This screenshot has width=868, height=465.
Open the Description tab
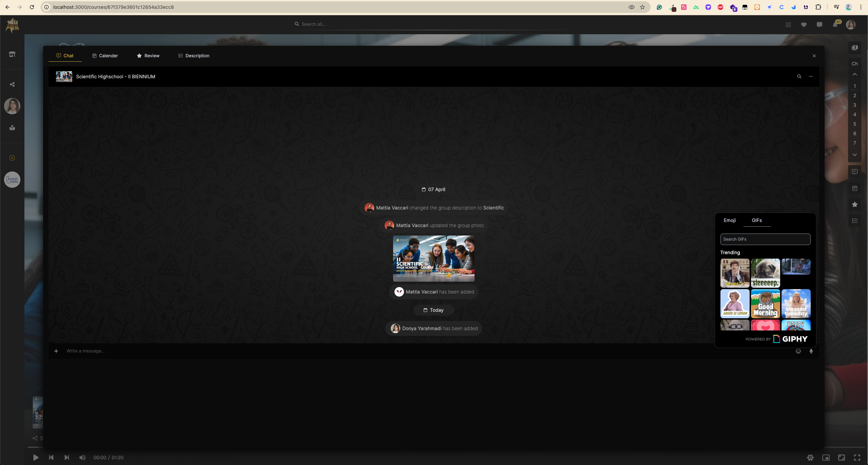[x=194, y=56]
